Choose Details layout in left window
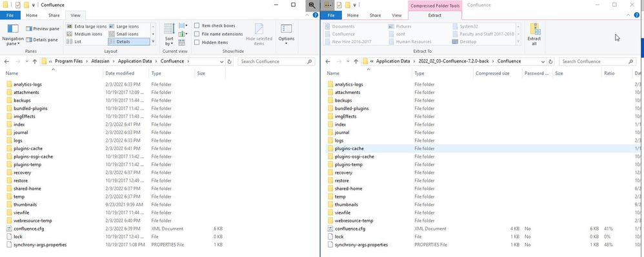Image resolution: width=644 pixels, height=257 pixels. point(129,42)
